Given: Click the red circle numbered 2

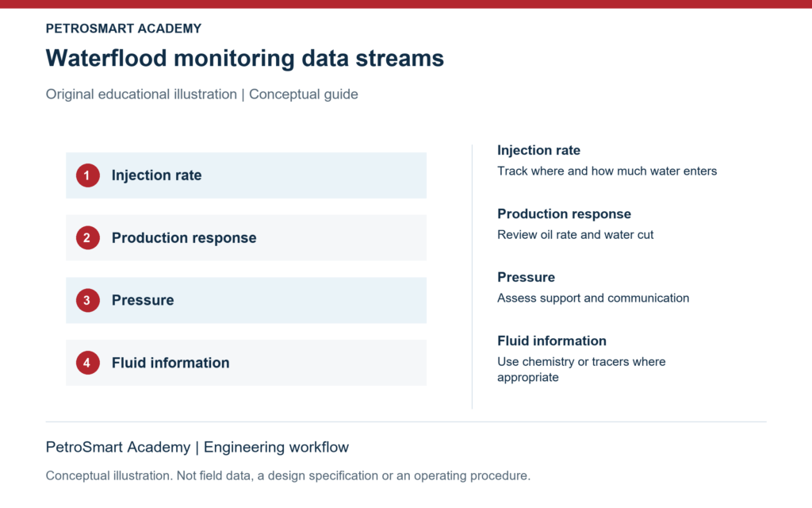Looking at the screenshot, I should pos(87,237).
